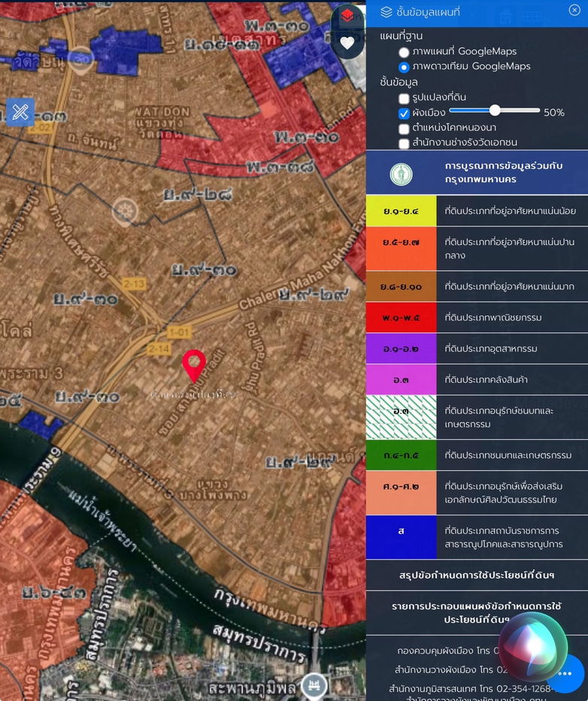Click the พ.๓-๓๘ zone label on map
This screenshot has height=701, width=588.
coord(280,167)
